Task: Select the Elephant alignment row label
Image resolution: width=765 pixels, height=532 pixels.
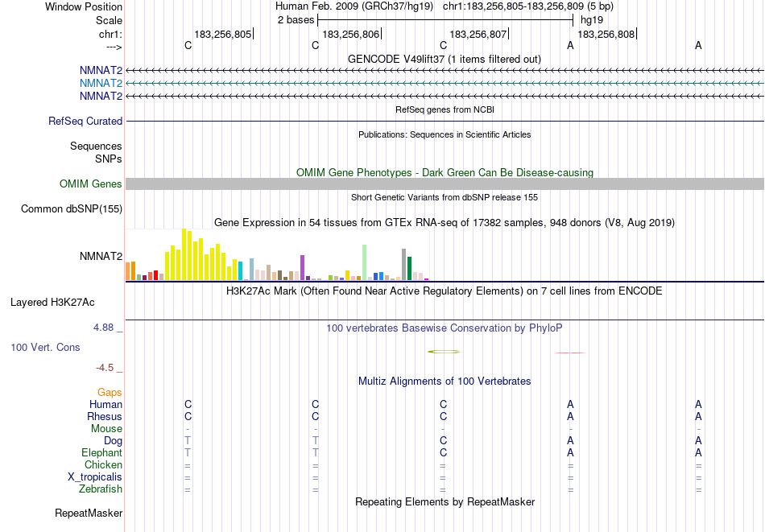Action: click(102, 452)
